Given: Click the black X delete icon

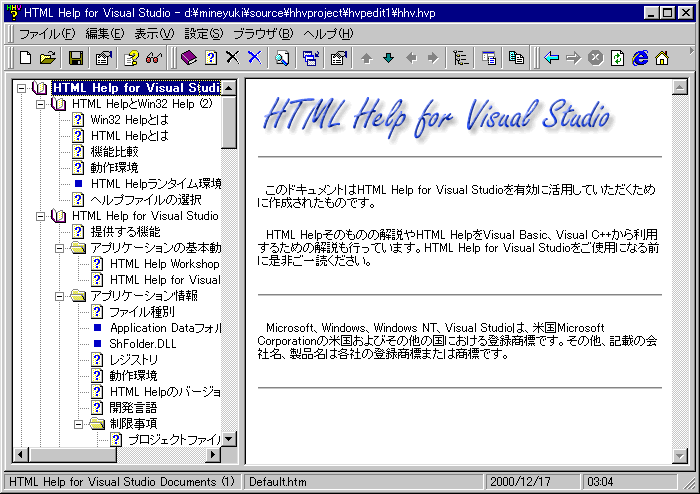Looking at the screenshot, I should (x=233, y=58).
